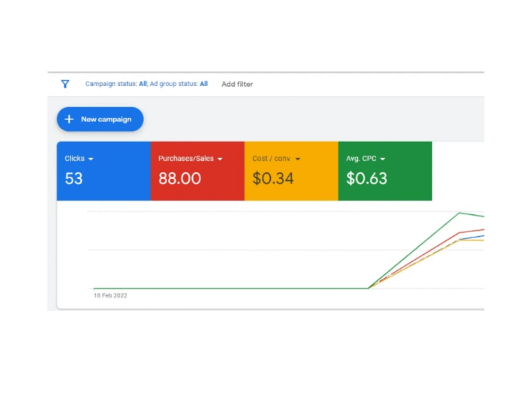Open the Ad group status: All filter
This screenshot has width=532, height=399.
point(178,84)
